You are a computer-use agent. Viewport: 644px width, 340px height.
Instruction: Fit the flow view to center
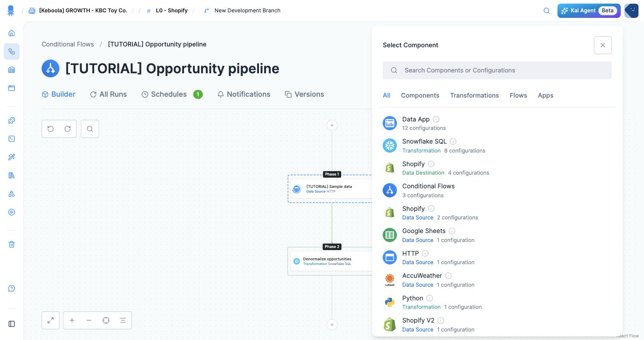(106, 320)
